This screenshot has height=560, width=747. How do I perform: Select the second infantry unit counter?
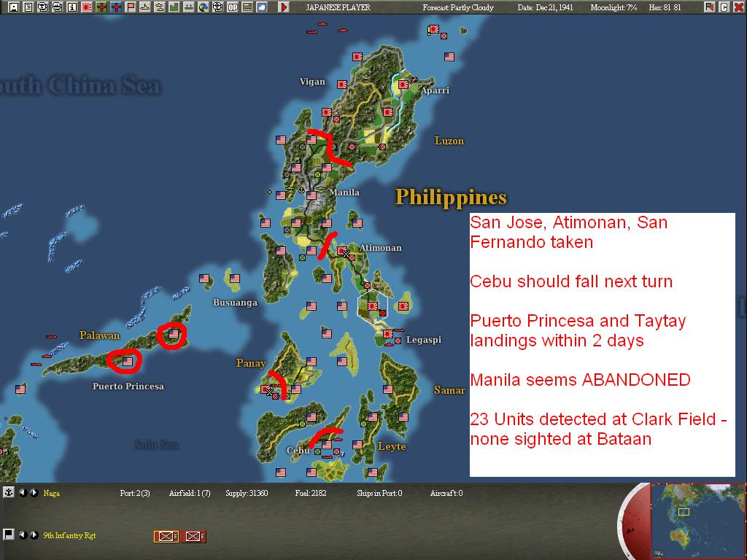point(193,537)
